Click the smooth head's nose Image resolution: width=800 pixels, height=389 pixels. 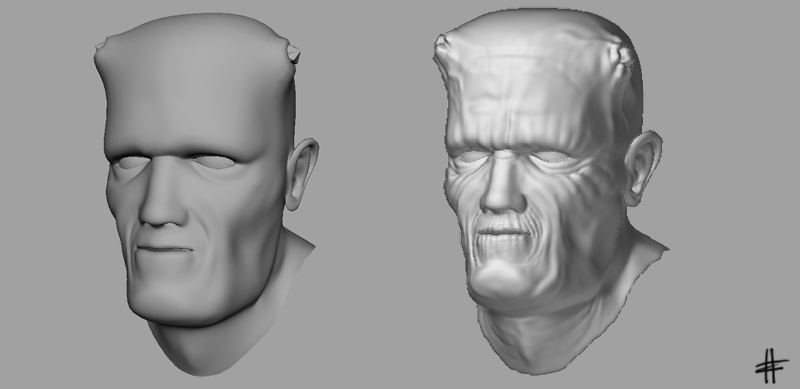[162, 198]
